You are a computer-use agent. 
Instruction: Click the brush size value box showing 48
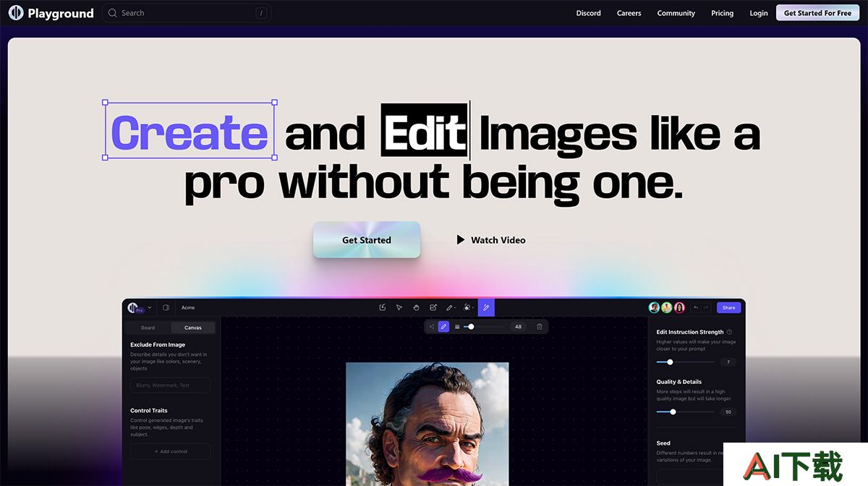click(x=518, y=327)
